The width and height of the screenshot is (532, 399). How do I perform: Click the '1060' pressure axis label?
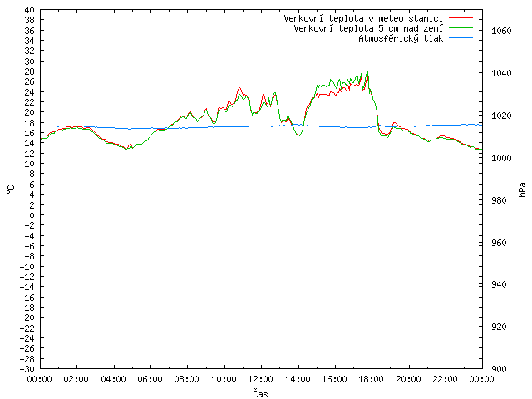(x=501, y=32)
